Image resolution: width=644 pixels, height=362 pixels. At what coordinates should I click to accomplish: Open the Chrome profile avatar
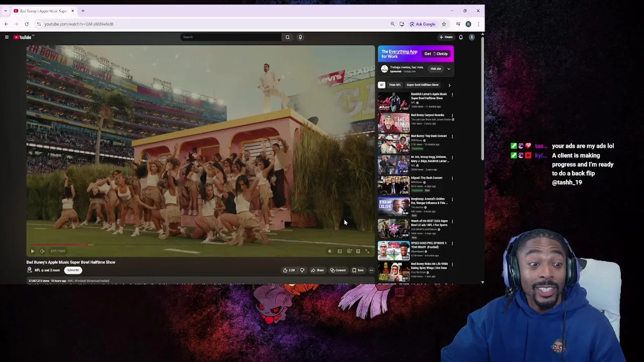(468, 24)
